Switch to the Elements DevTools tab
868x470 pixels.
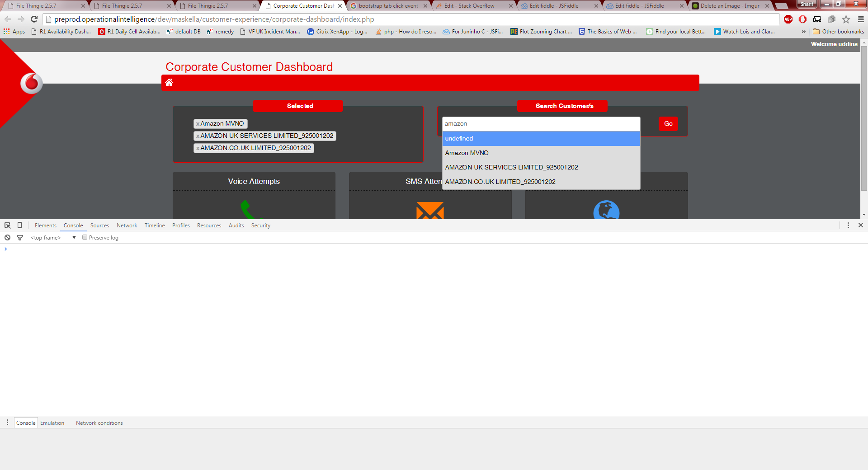coord(46,226)
